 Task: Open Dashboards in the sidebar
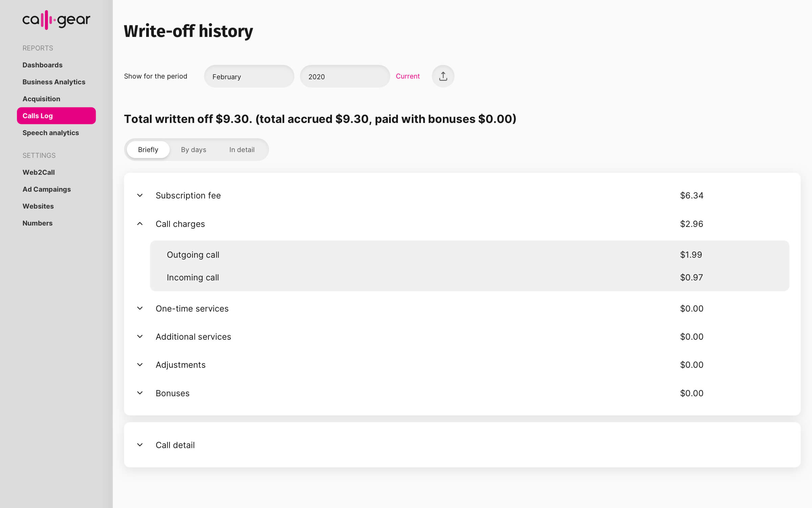click(43, 65)
